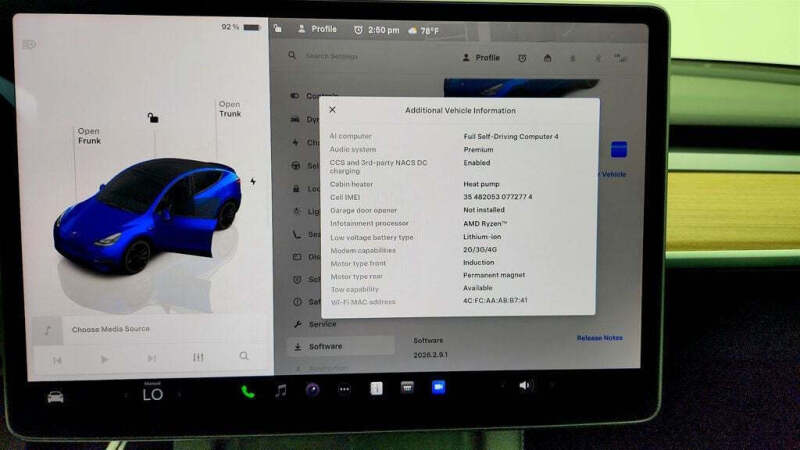
Task: Tap the charge port lightning bolt icon
Action: [253, 181]
